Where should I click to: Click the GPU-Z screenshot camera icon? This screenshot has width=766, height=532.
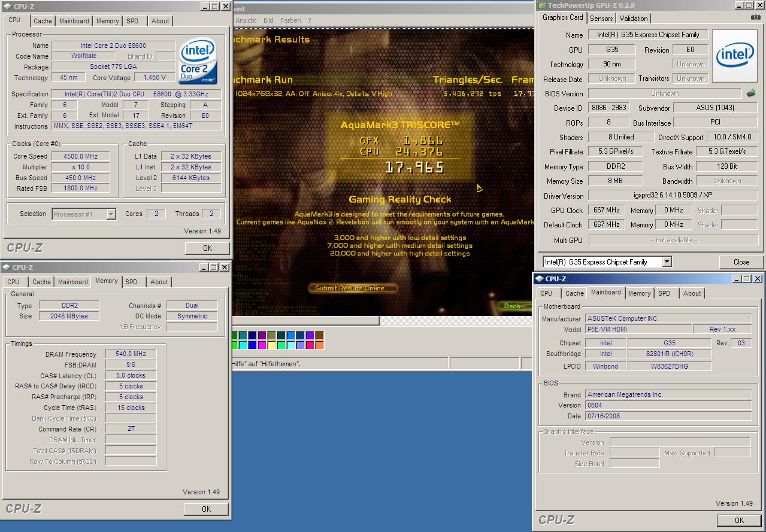tap(755, 17)
